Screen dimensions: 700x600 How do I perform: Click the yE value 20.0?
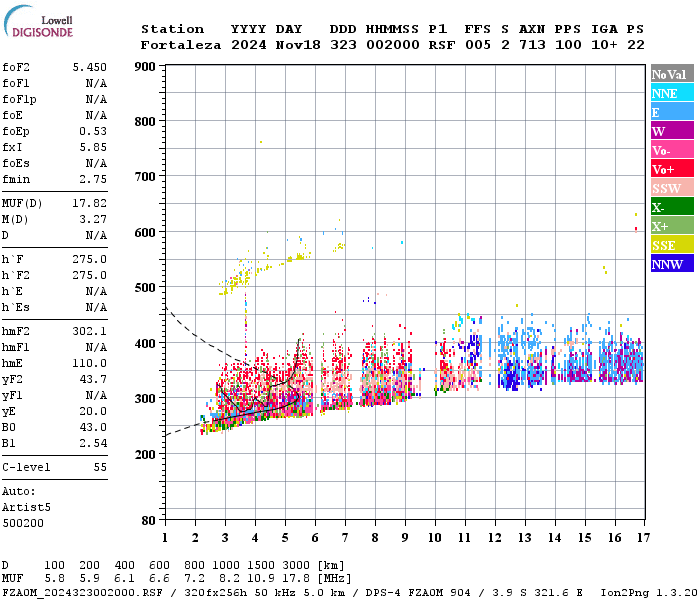93,412
